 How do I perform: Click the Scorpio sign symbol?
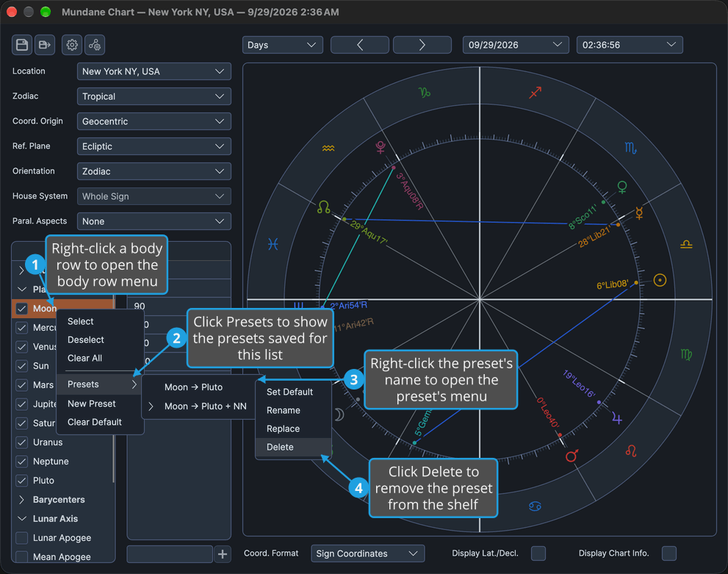[x=630, y=148]
